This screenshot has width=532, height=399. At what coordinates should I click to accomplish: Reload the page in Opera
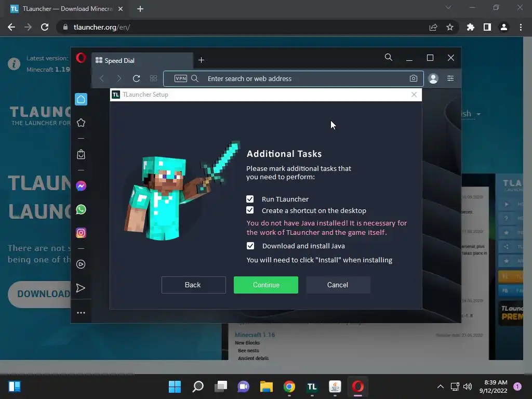point(137,78)
